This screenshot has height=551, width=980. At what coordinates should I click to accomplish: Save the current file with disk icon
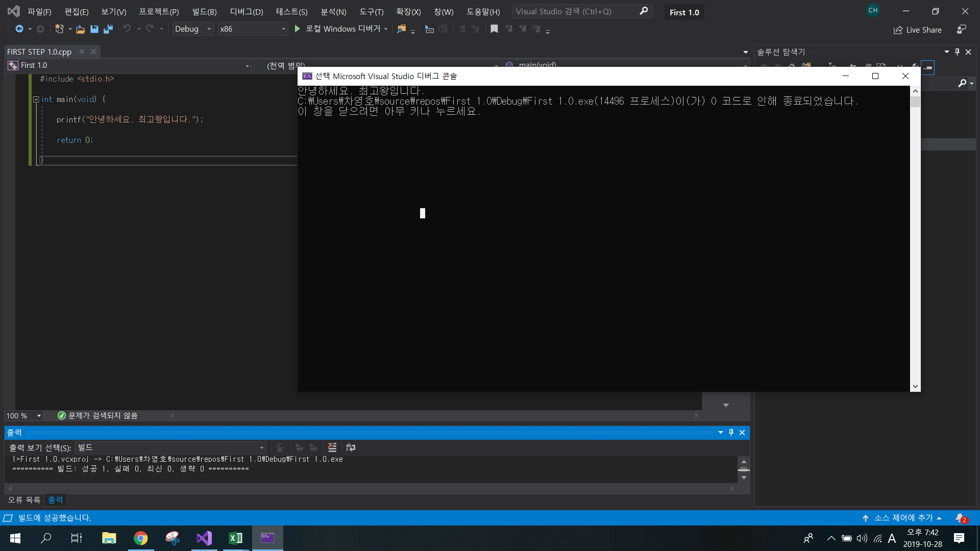click(x=94, y=29)
